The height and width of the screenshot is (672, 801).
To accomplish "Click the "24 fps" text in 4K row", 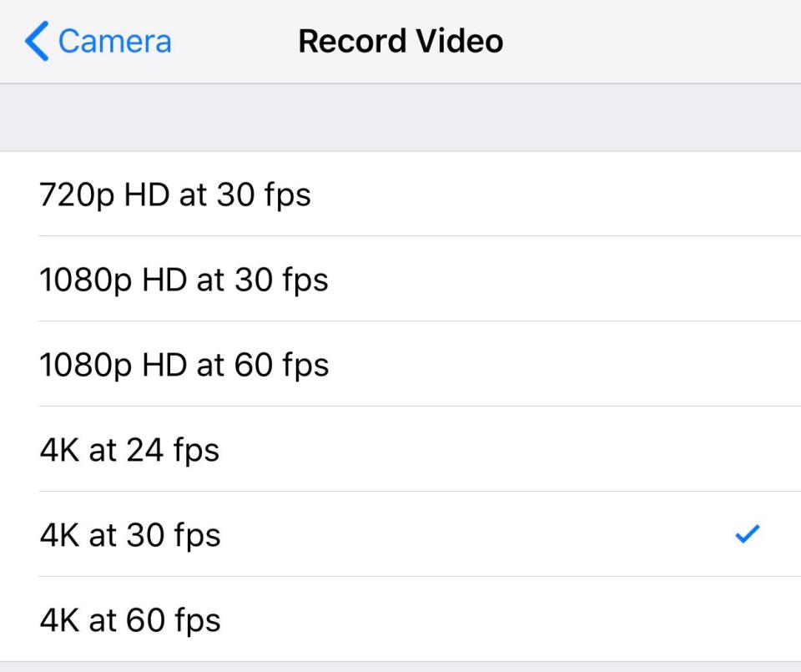I will click(174, 450).
